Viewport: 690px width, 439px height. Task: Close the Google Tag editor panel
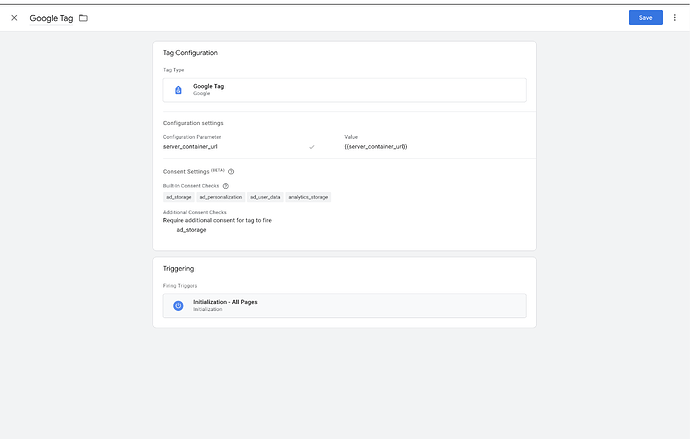(14, 18)
